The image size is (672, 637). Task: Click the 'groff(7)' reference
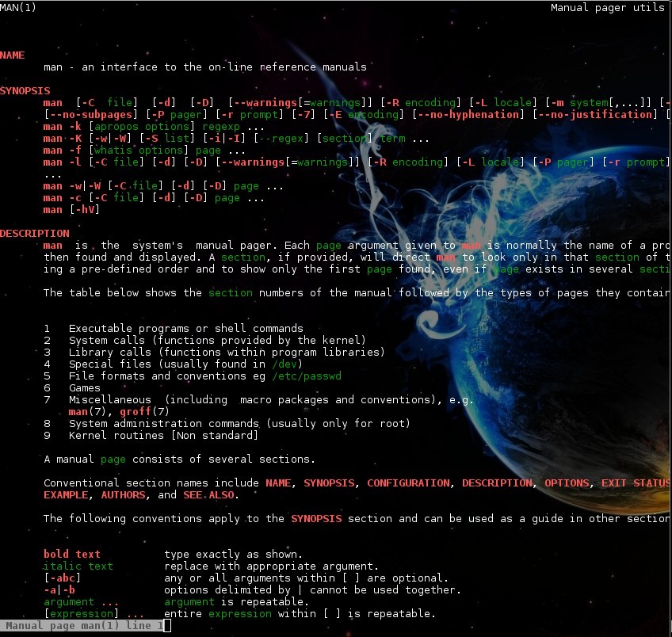[144, 412]
